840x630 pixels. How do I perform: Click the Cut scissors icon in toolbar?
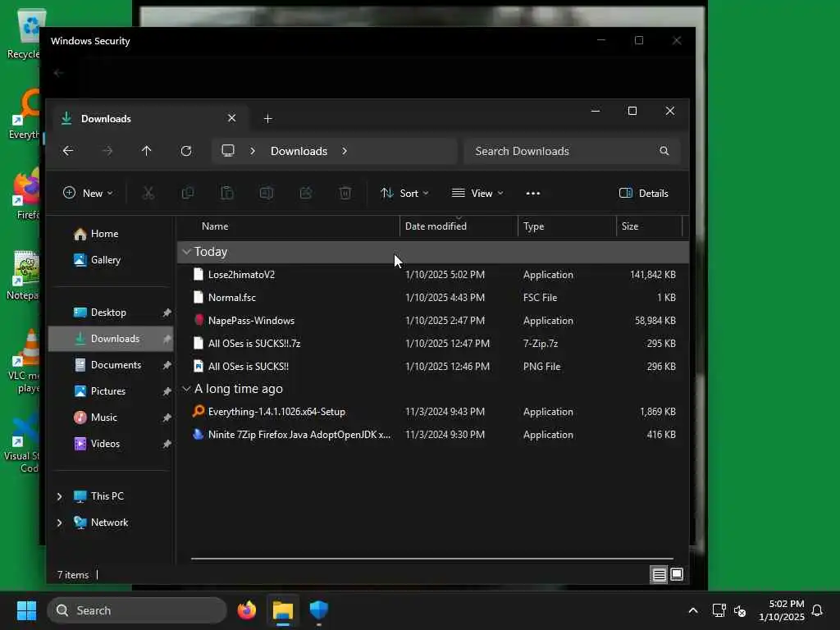pos(148,194)
